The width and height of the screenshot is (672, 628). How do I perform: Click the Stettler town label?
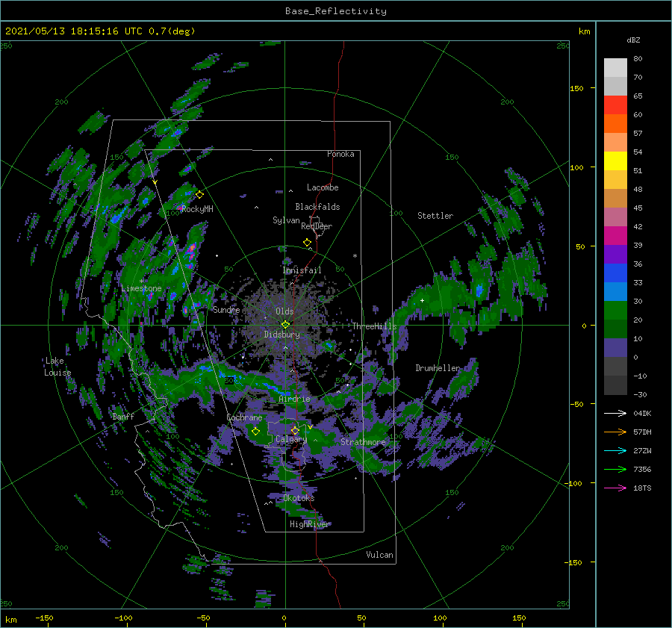(435, 216)
